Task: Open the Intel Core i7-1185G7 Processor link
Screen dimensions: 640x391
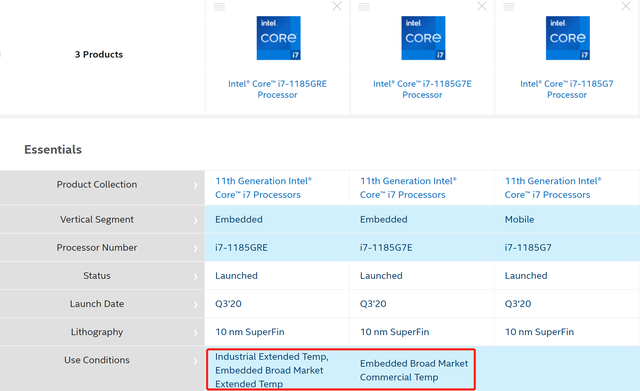Action: pos(567,89)
